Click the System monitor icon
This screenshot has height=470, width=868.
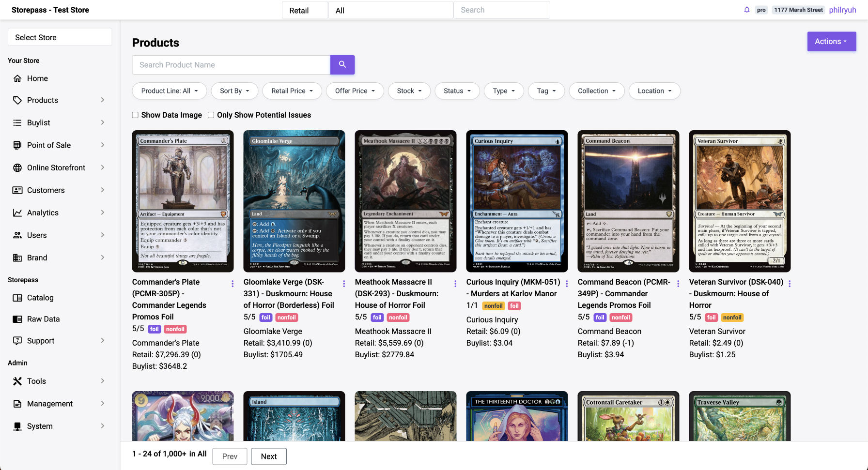click(17, 426)
